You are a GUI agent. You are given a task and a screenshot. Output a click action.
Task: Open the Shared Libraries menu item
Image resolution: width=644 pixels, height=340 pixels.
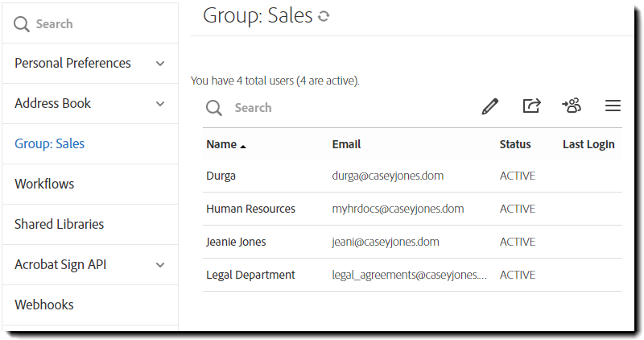[x=59, y=224]
